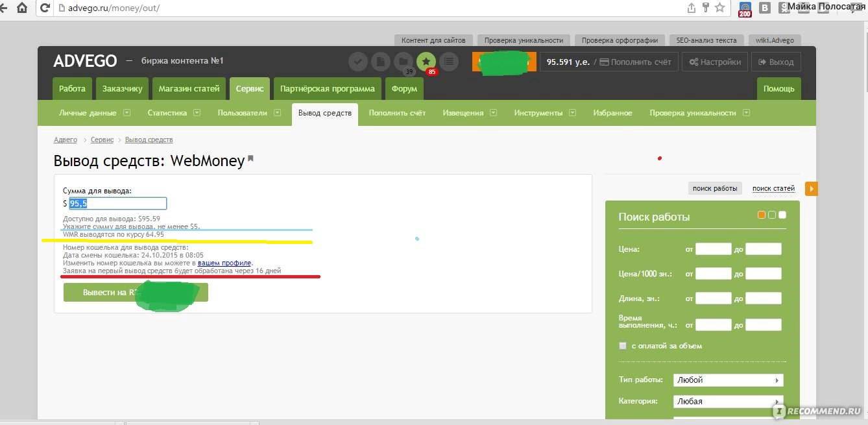The image size is (868, 425).
Task: Click the ADVEGO logo
Action: (x=85, y=61)
